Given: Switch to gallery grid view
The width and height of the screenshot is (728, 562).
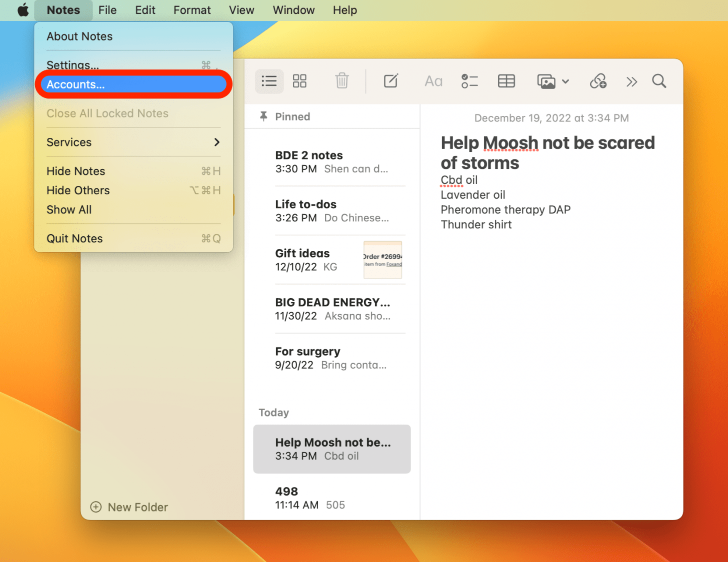Looking at the screenshot, I should tap(299, 81).
